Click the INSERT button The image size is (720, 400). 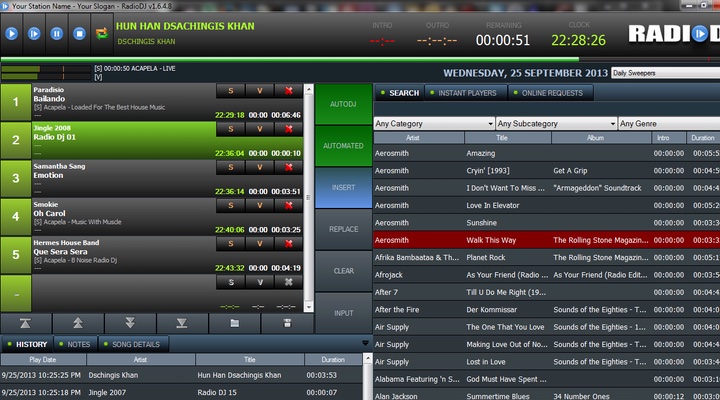click(343, 188)
